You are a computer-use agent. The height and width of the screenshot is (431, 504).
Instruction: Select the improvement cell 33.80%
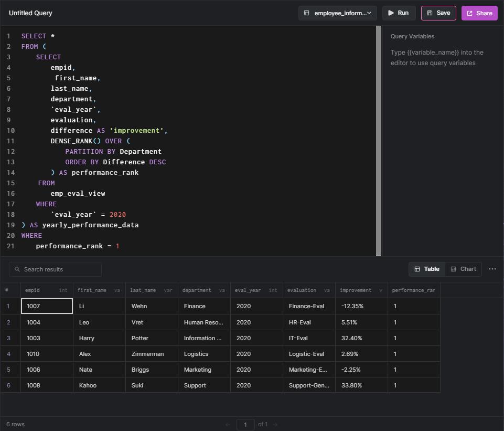(361, 385)
